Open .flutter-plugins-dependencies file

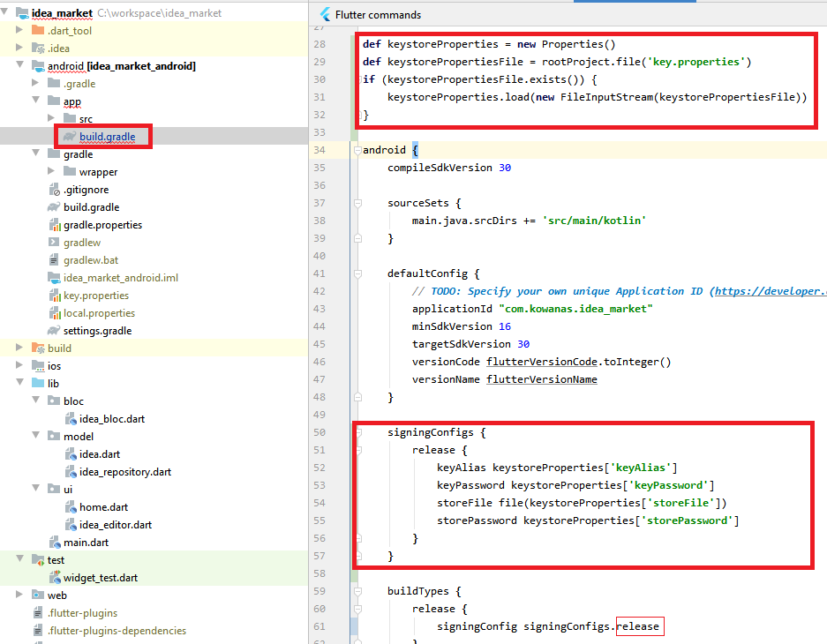(x=117, y=631)
